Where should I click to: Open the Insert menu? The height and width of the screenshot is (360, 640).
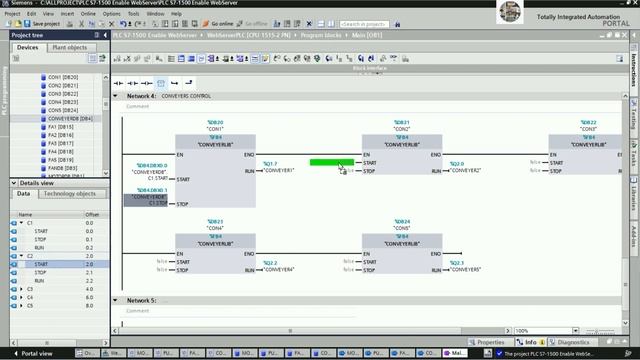67,13
